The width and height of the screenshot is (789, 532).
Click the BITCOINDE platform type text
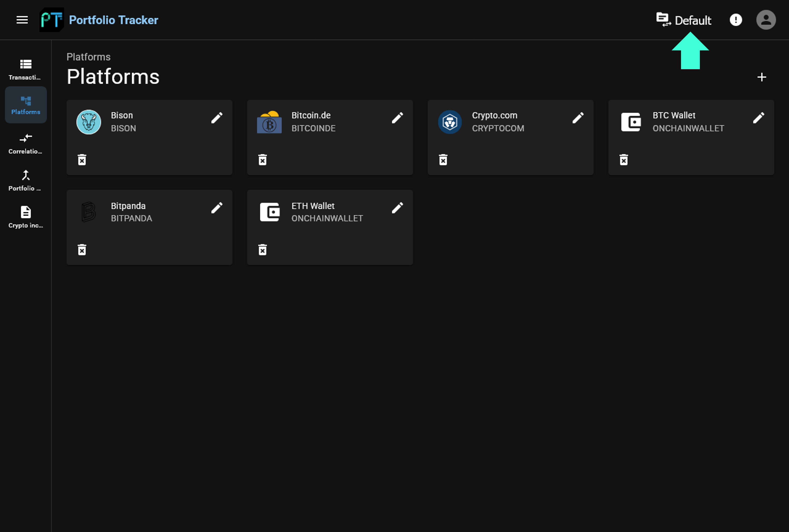313,128
